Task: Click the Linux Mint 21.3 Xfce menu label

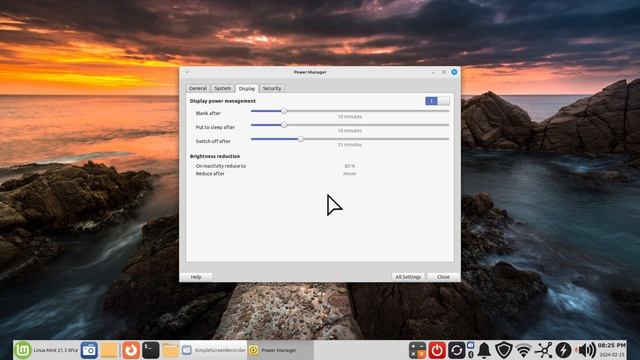Action: (56, 350)
